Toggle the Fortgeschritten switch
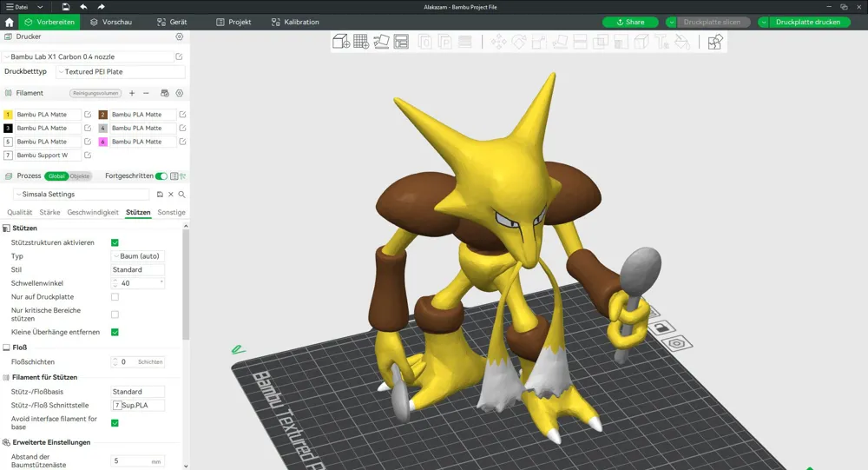Viewport: 868px width, 470px height. [161, 176]
